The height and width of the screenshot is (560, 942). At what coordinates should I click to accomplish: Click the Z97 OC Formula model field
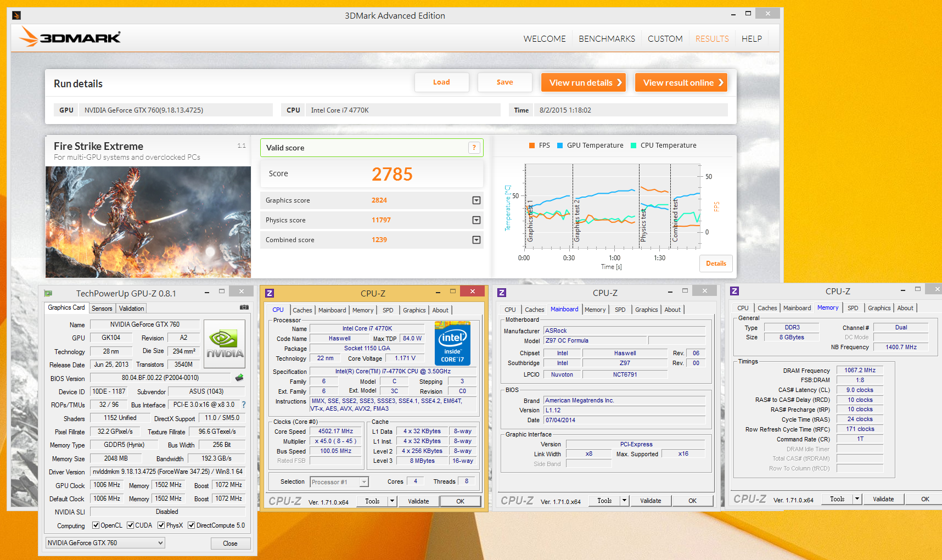click(x=596, y=340)
